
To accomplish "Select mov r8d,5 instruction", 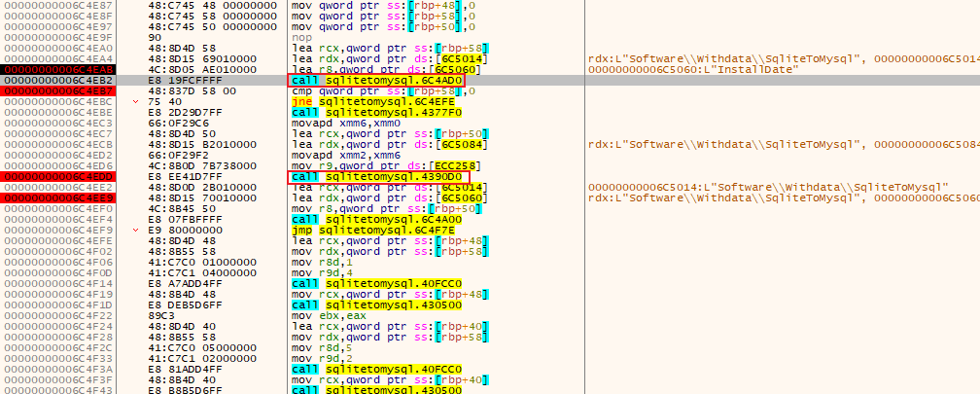I will click(322, 349).
